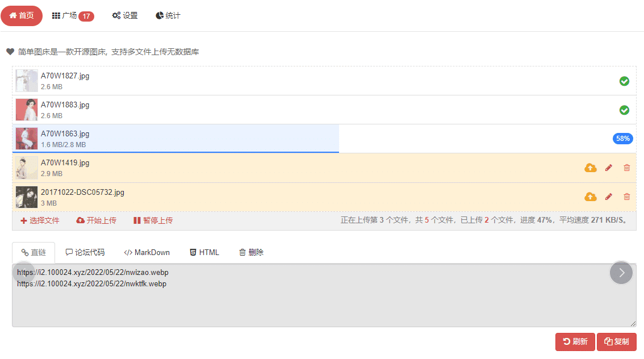Image resolution: width=644 pixels, height=359 pixels.
Task: Re-upload A70W1419.jpg using its cloud upload icon
Action: coord(591,168)
